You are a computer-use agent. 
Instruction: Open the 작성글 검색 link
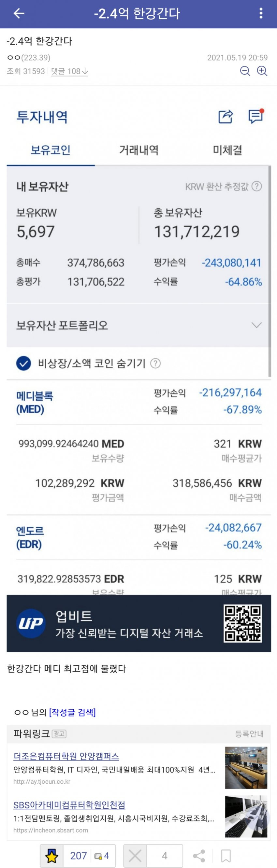tap(72, 712)
